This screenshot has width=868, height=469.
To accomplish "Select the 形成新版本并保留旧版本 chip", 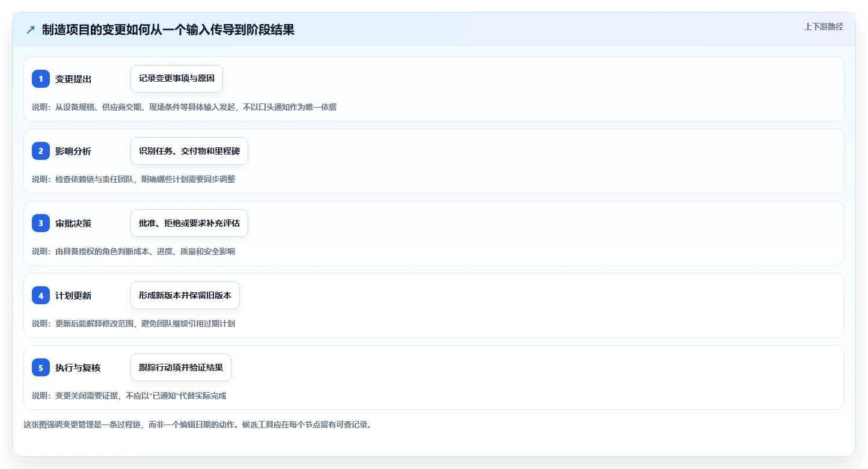I will coord(185,295).
